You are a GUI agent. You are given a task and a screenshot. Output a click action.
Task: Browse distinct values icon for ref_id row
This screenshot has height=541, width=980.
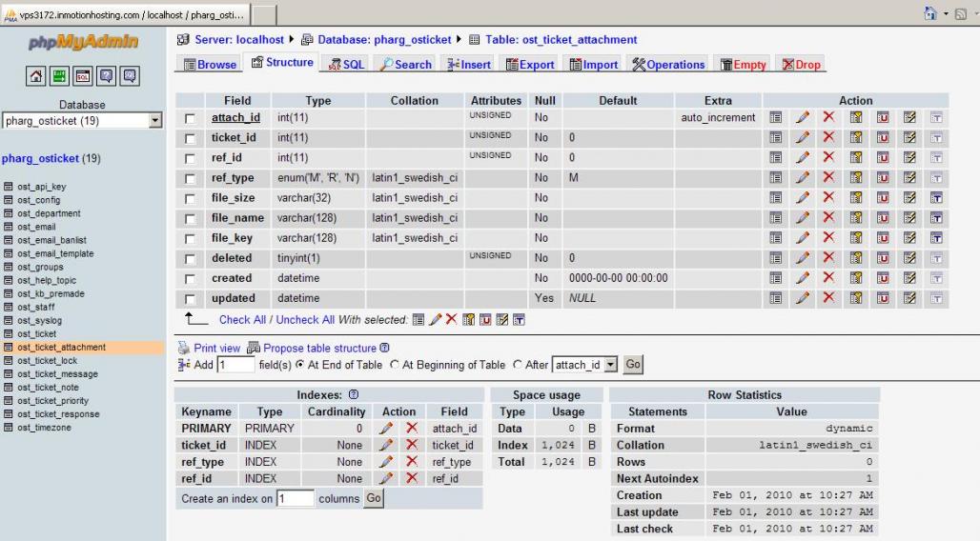tap(776, 157)
